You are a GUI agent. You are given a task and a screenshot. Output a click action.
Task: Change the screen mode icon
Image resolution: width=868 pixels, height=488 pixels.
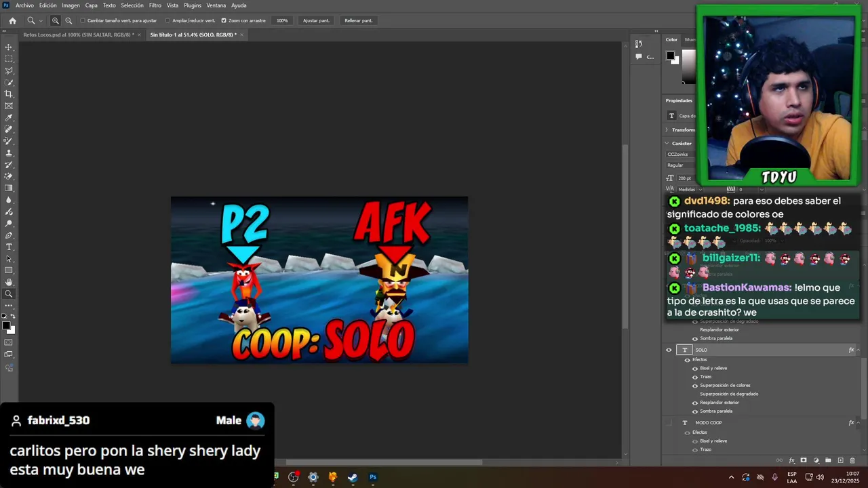9,354
